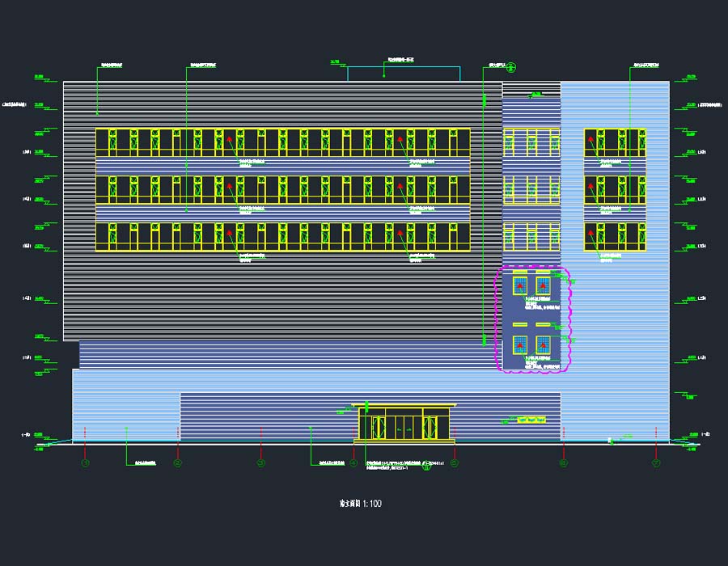Click the leftmost grid axis bubble at bottom

point(85,463)
